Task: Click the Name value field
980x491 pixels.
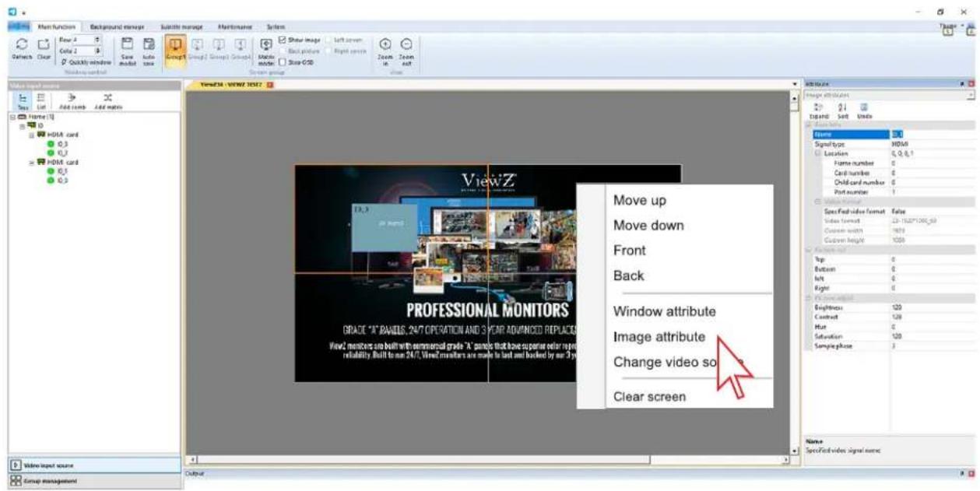Action: (932, 135)
